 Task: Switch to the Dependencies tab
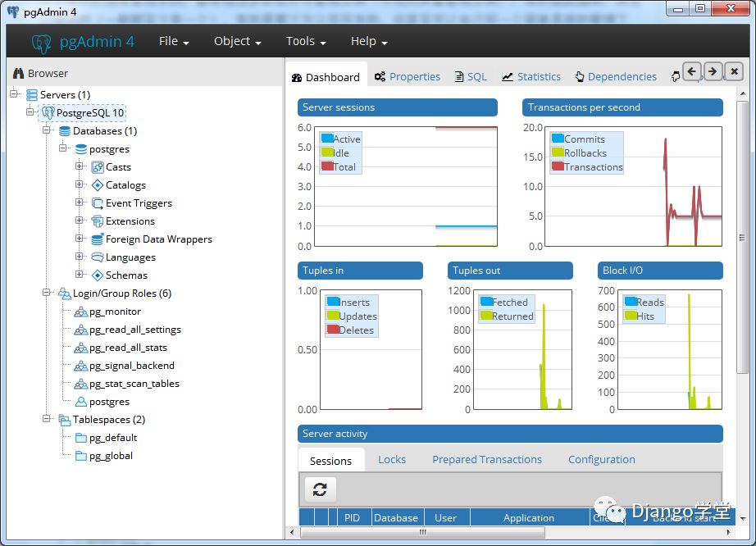tap(616, 76)
